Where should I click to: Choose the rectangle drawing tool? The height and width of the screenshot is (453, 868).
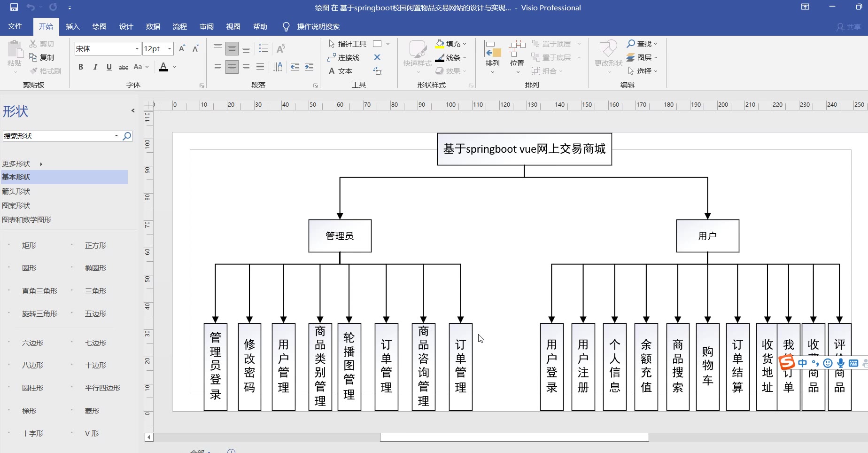(x=377, y=44)
